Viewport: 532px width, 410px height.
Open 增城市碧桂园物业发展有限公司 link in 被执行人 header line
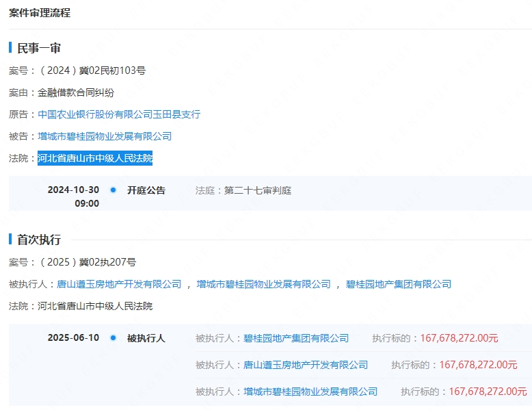coord(263,284)
